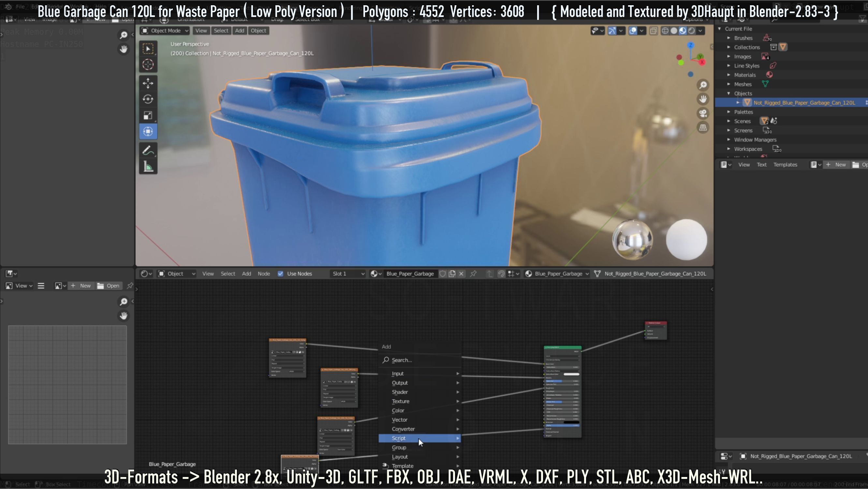
Task: Select Not_Rigged_Blue_Paper_Garbage_Can_120L in outliner
Action: click(804, 103)
